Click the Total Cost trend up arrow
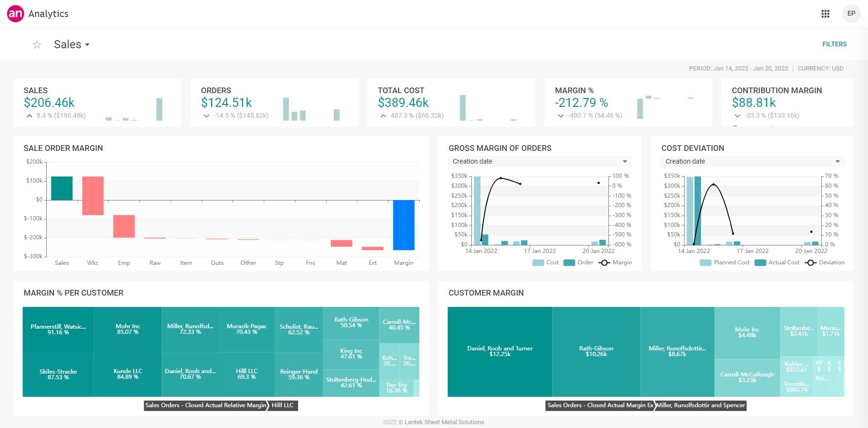Image resolution: width=868 pixels, height=428 pixels. [383, 115]
